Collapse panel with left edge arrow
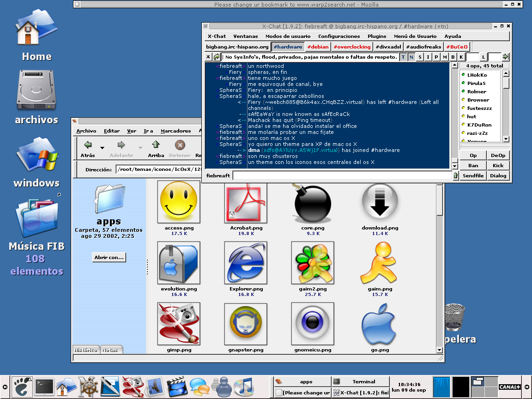The width and height of the screenshot is (532, 399). pyautogui.click(x=5, y=387)
